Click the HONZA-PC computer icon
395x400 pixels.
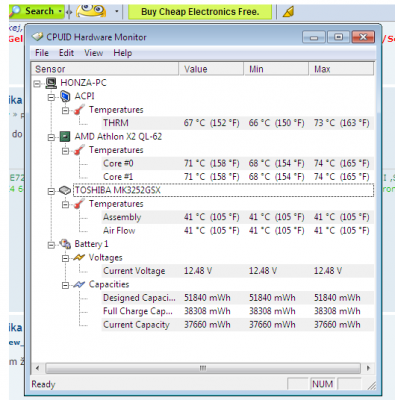click(51, 83)
